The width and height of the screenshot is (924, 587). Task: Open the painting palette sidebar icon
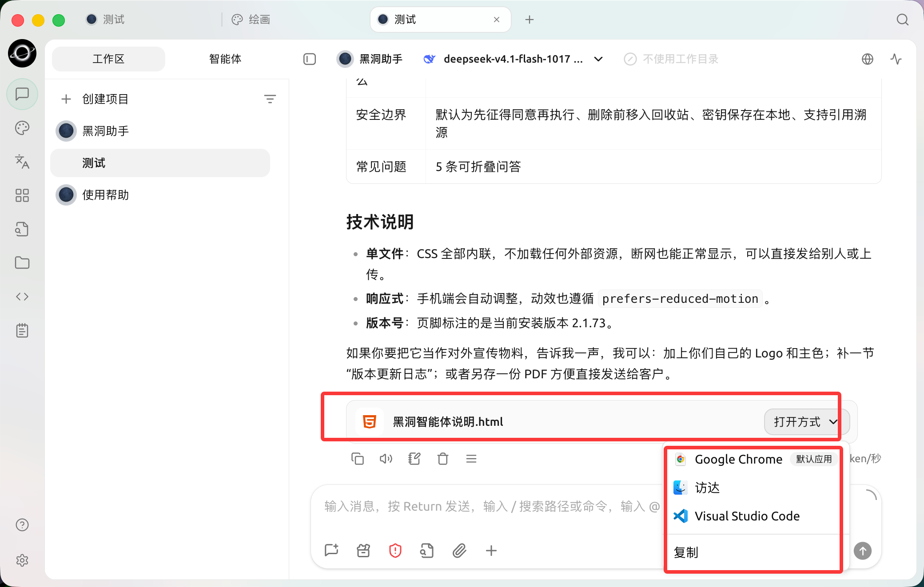(x=22, y=128)
